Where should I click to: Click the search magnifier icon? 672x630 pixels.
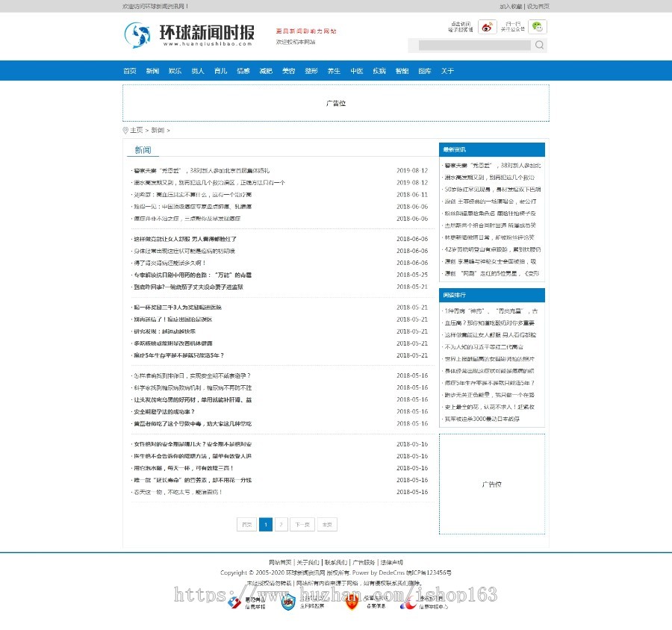(538, 45)
